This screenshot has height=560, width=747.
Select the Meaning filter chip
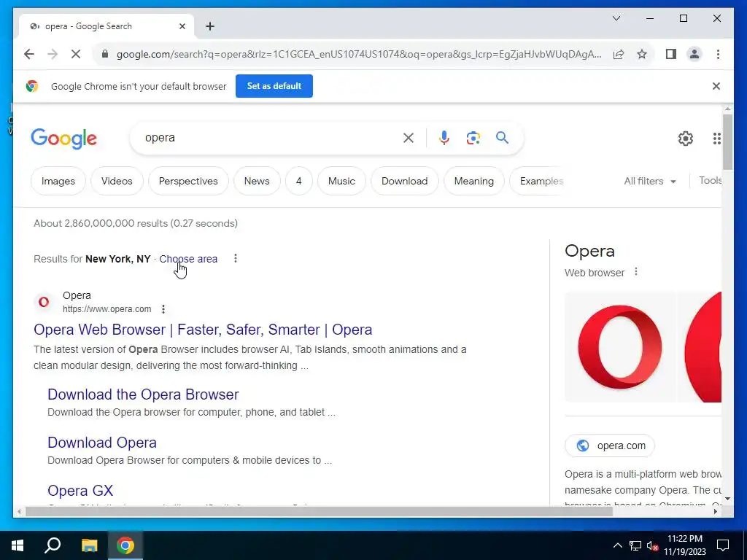[474, 181]
